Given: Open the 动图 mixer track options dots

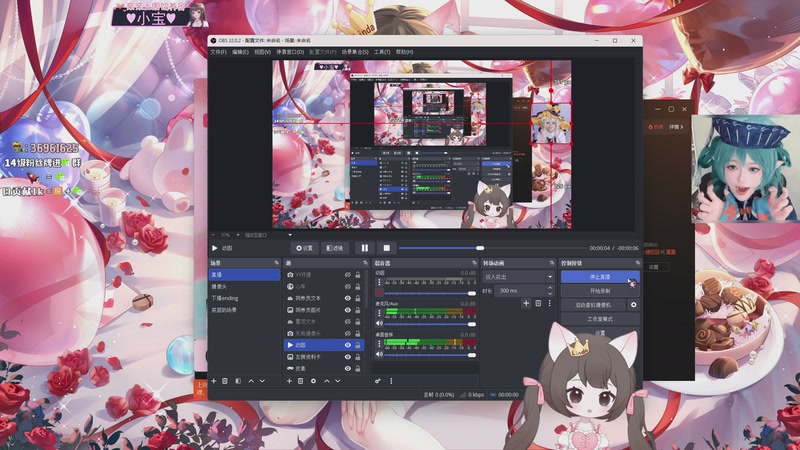Looking at the screenshot, I should pyautogui.click(x=379, y=283).
